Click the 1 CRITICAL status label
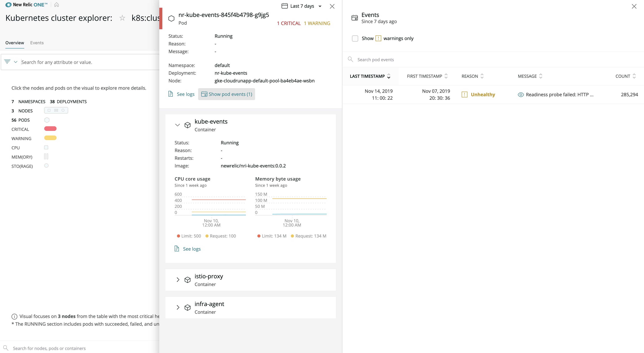Image resolution: width=644 pixels, height=353 pixels. 289,23
